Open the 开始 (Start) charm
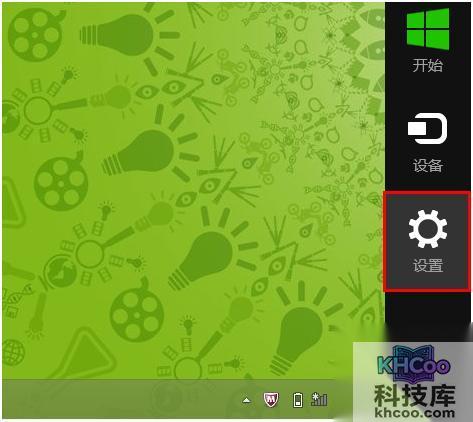The height and width of the screenshot is (422, 473). [x=428, y=40]
